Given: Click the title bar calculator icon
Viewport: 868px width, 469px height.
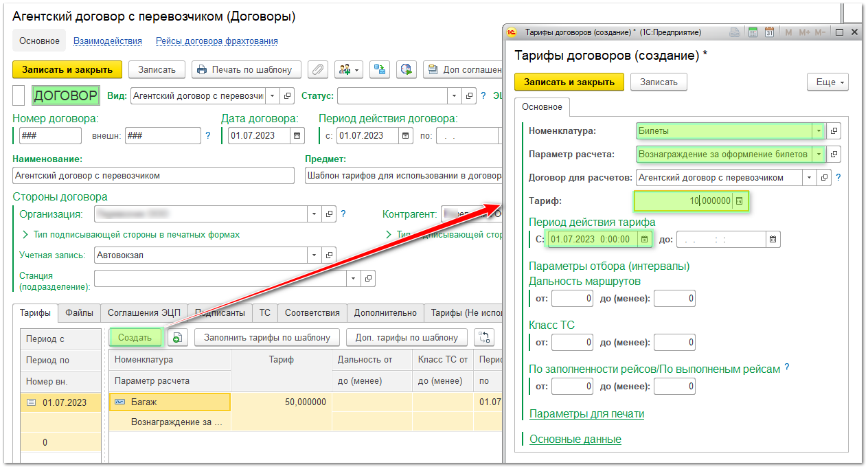Looking at the screenshot, I should click(753, 32).
